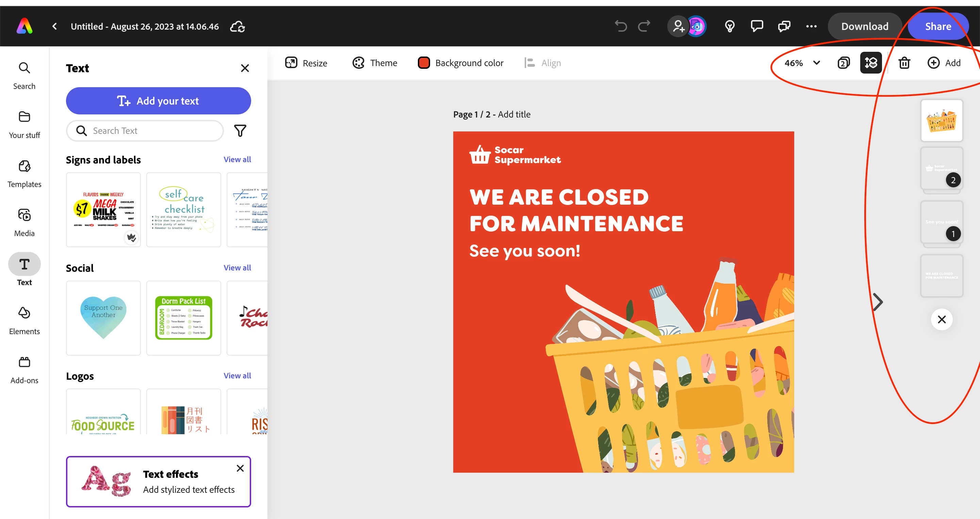Click the cloud sync status icon
Image resolution: width=980 pixels, height=519 pixels.
(238, 27)
